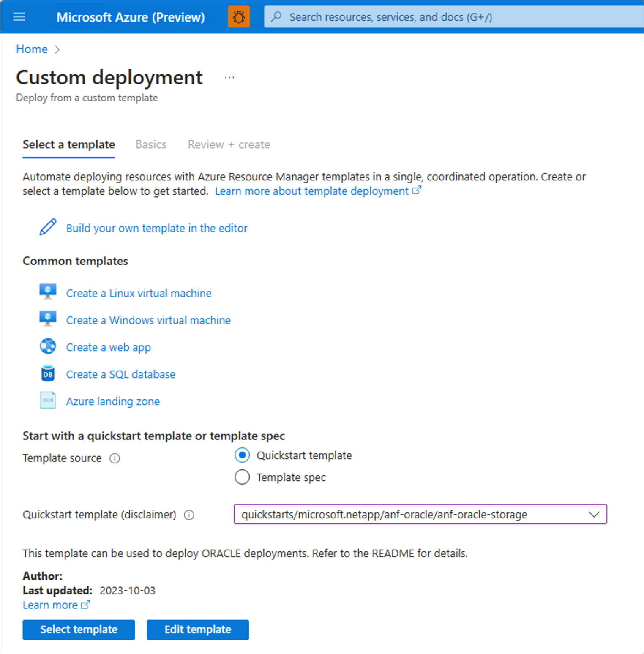Click the orange bug report icon
Viewport: 644px width, 654px height.
[239, 17]
